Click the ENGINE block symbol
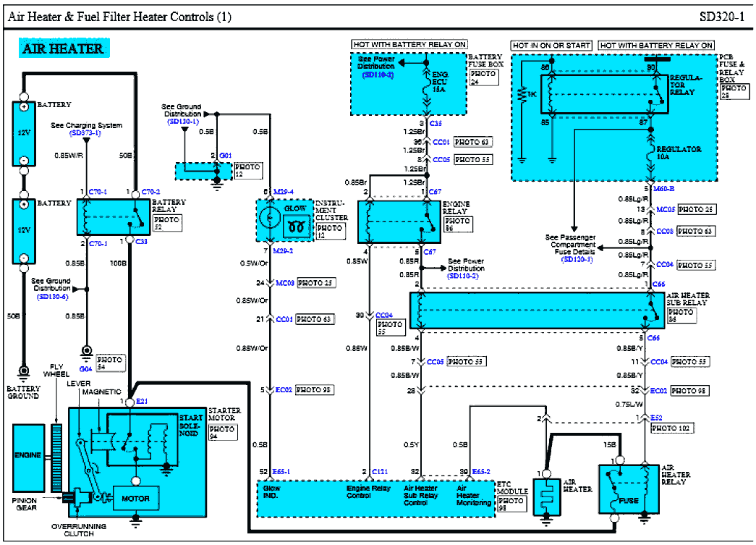This screenshot has width=756, height=545. click(28, 456)
